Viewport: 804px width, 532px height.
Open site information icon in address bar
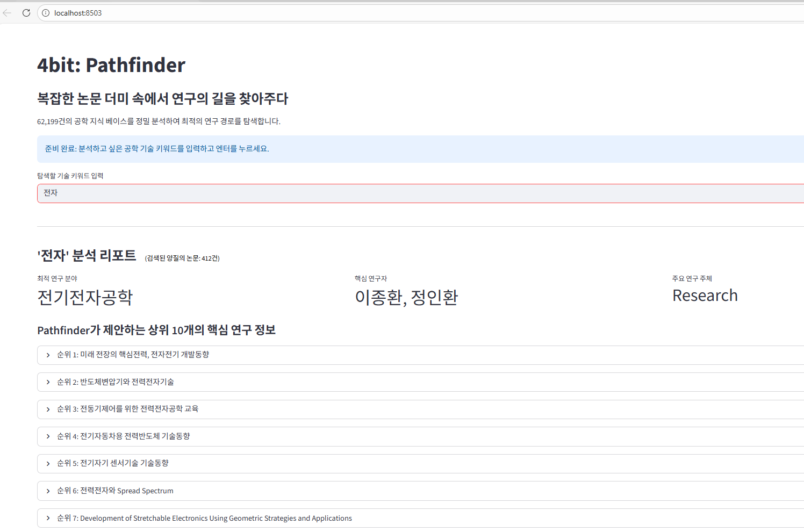46,13
